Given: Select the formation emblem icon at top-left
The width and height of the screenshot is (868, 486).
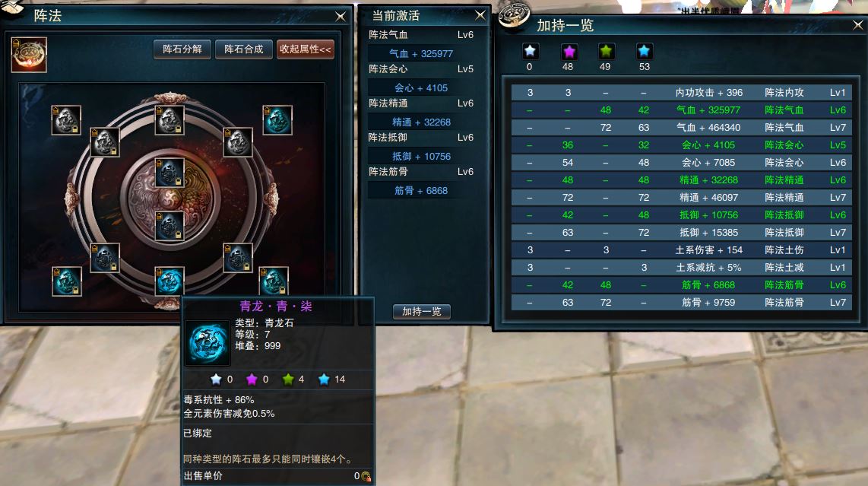Looking at the screenshot, I should (29, 55).
